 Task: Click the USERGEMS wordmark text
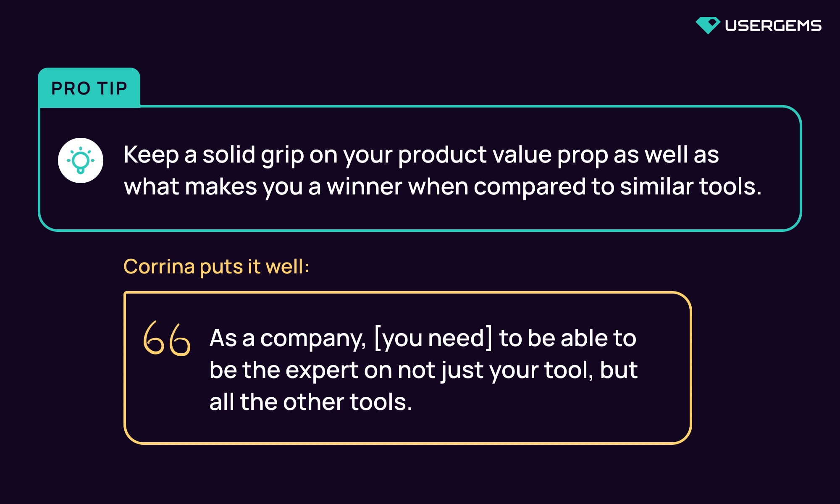[x=773, y=26]
